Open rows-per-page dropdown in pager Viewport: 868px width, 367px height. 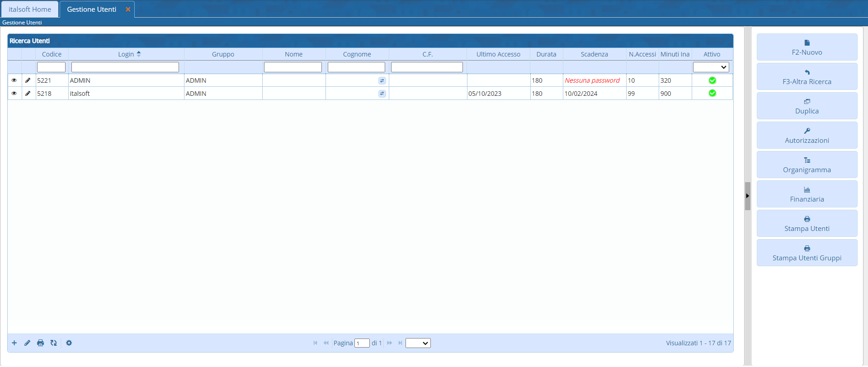point(418,343)
